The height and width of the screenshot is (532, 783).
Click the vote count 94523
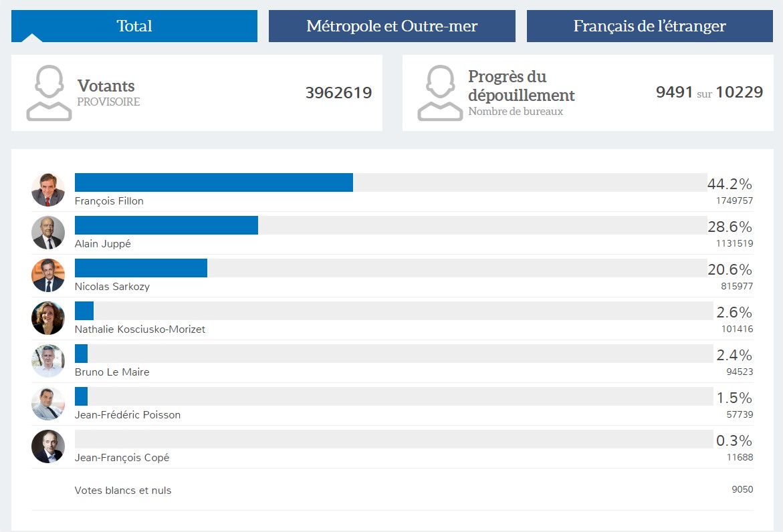740,372
